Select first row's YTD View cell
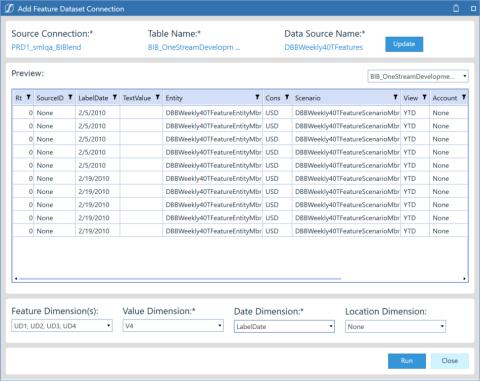 [415, 113]
